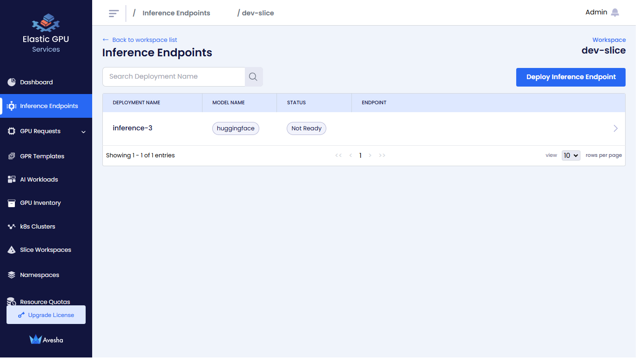The height and width of the screenshot is (364, 640).
Task: Click the Namespaces layers icon
Action: click(x=12, y=275)
